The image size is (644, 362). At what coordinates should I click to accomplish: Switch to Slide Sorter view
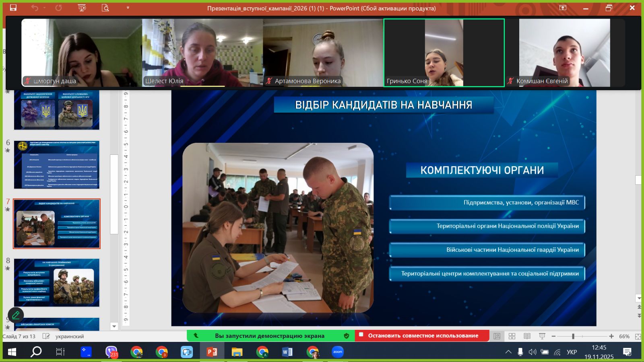coord(512,336)
